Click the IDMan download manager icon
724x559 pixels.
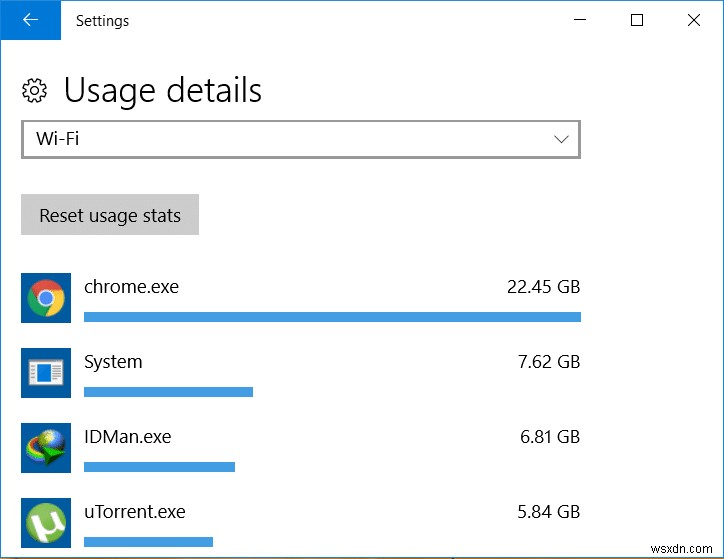46,448
